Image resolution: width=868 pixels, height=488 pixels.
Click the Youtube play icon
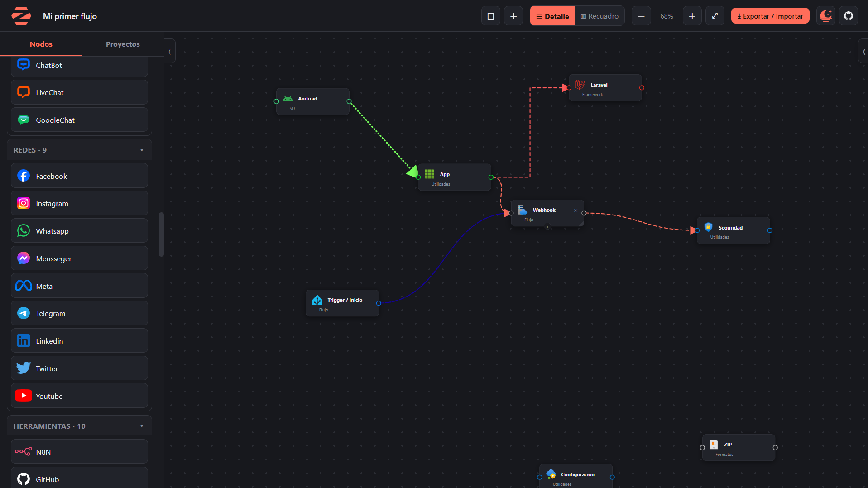point(24,396)
